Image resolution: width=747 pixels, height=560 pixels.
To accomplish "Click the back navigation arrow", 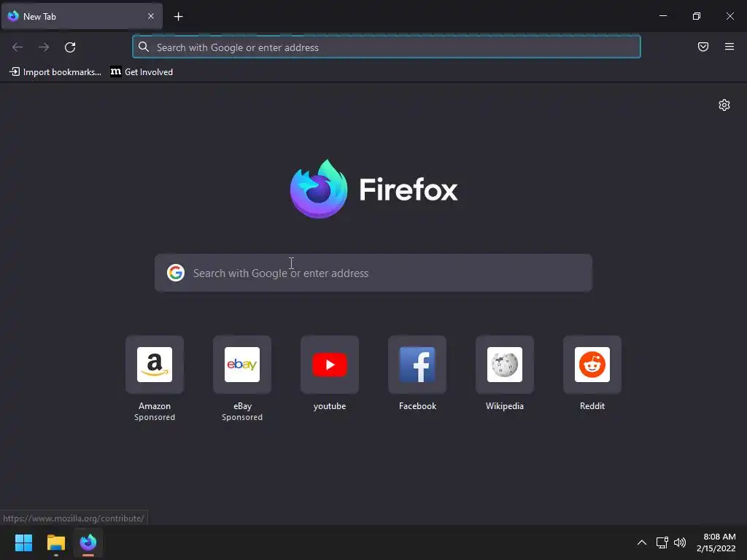I will coord(18,47).
